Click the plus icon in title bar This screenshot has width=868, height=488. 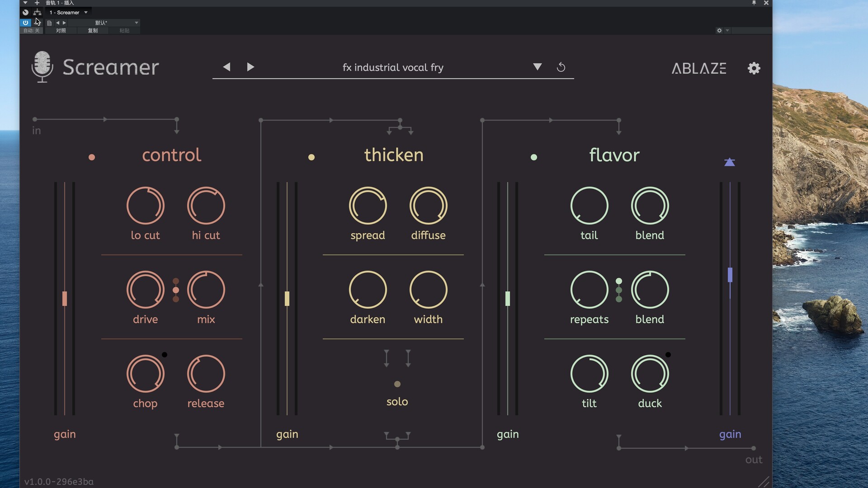pos(37,3)
